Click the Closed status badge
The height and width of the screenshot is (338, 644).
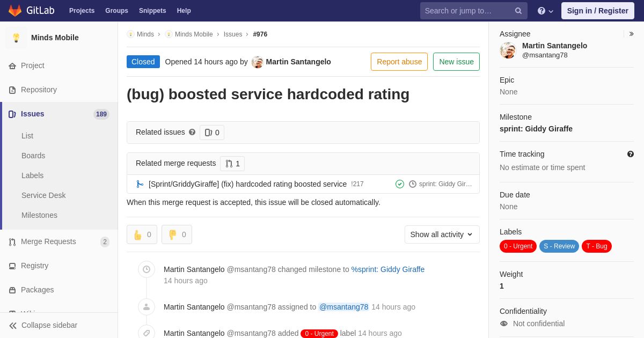[143, 62]
